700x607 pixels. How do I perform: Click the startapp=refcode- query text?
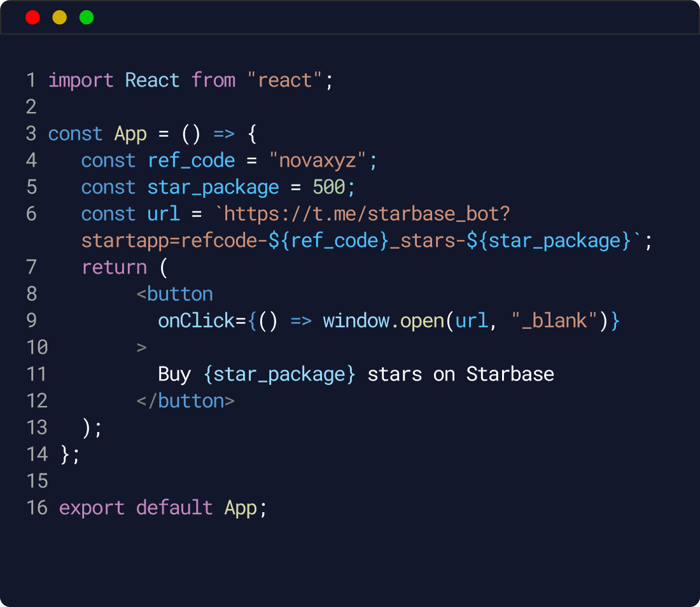[170, 241]
